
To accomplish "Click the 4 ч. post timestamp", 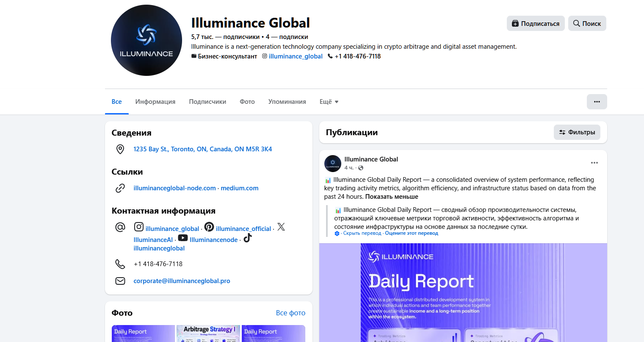I will (x=349, y=168).
